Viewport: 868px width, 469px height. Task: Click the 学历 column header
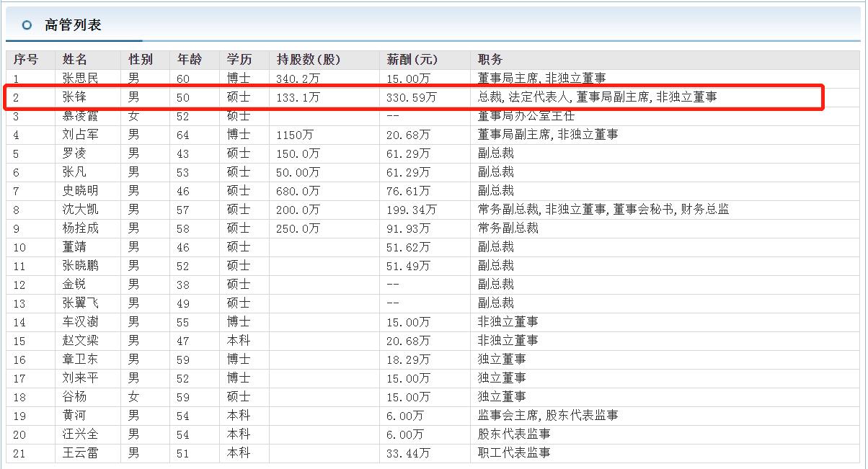coord(239,60)
